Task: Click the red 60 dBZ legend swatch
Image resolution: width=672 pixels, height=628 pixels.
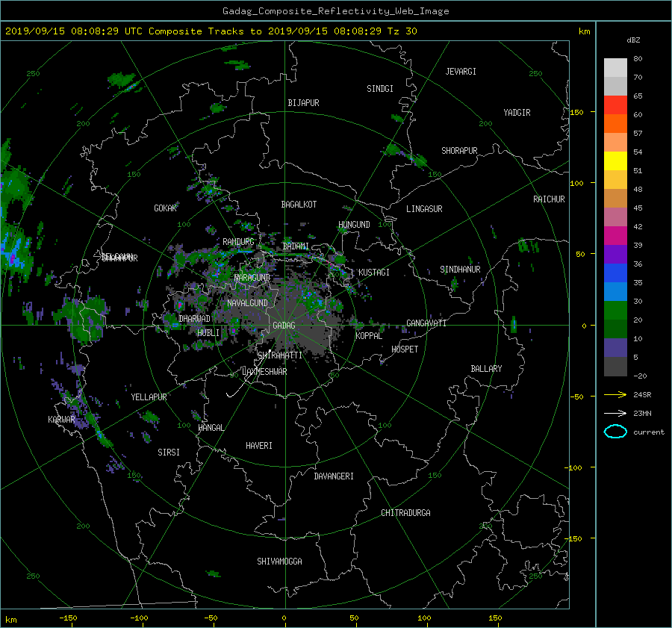Action: [615, 105]
